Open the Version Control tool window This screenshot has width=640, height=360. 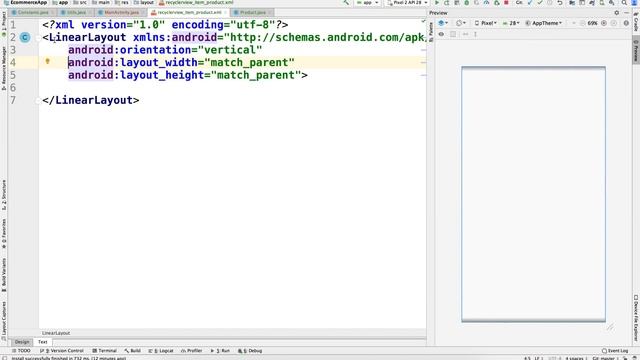62,351
